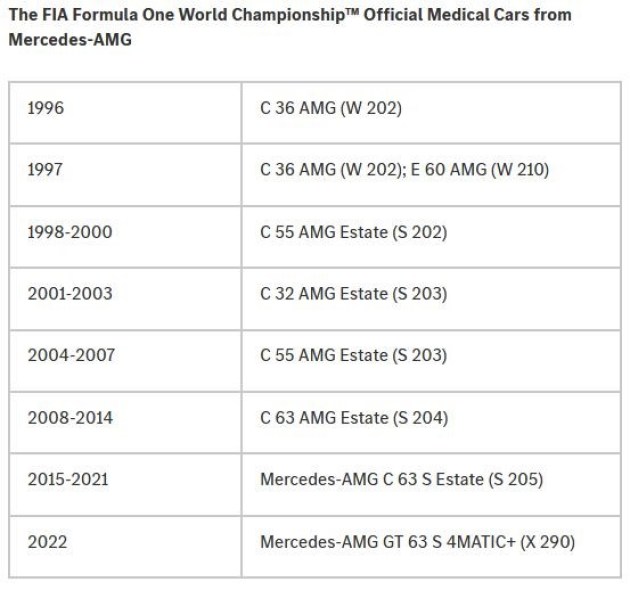
Task: Click the 1997 year cell
Action: (x=125, y=174)
